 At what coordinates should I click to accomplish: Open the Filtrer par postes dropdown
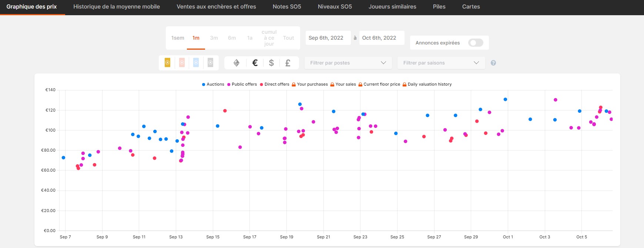(x=348, y=63)
